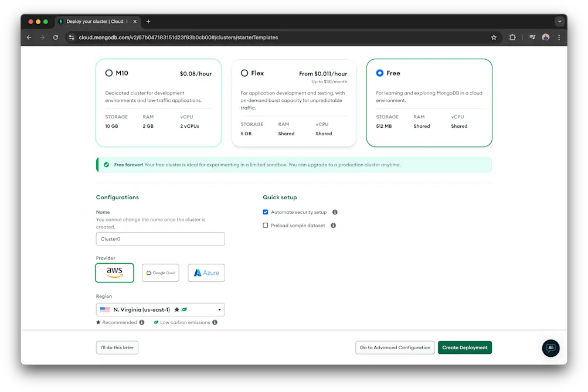588x392 pixels.
Task: Click the browser address bar URL
Action: (x=178, y=38)
